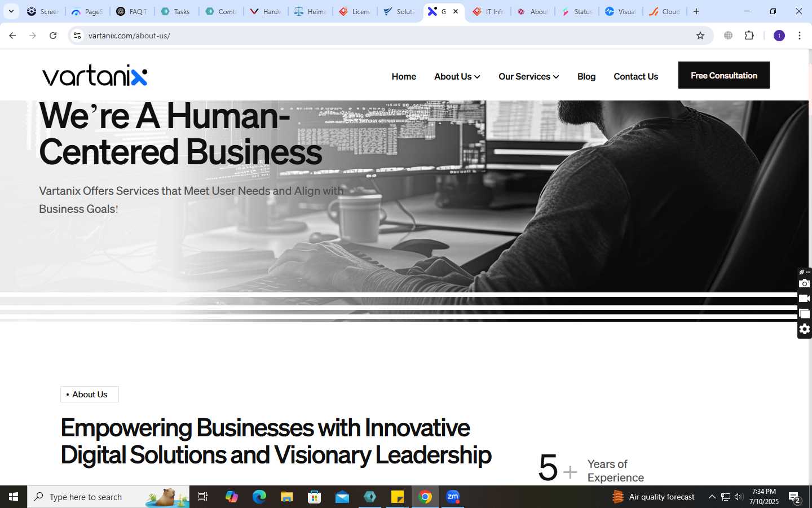The height and width of the screenshot is (508, 812).
Task: Open the tab search dropdown arrow
Action: click(11, 11)
